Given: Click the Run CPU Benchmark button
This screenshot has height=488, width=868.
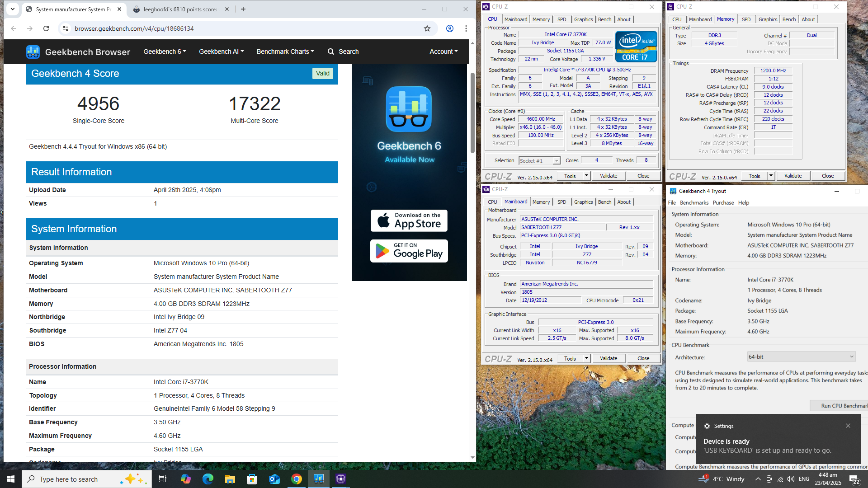Looking at the screenshot, I should point(839,406).
